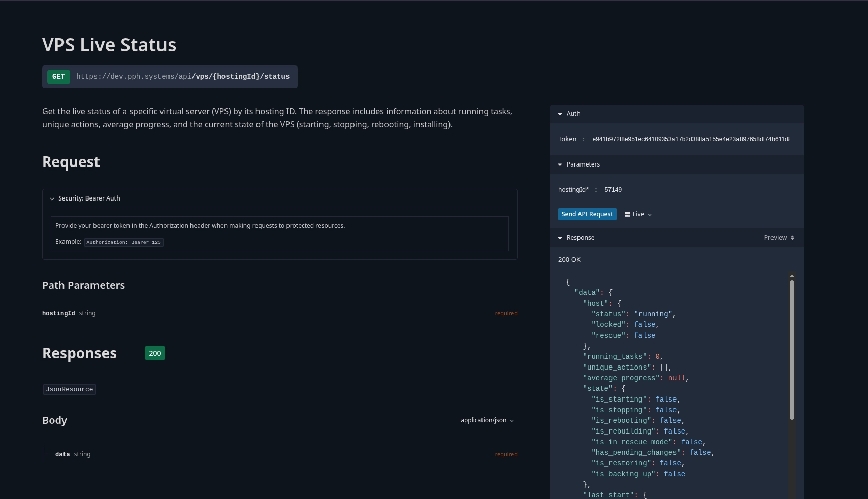Select the 200 response badge

155,353
